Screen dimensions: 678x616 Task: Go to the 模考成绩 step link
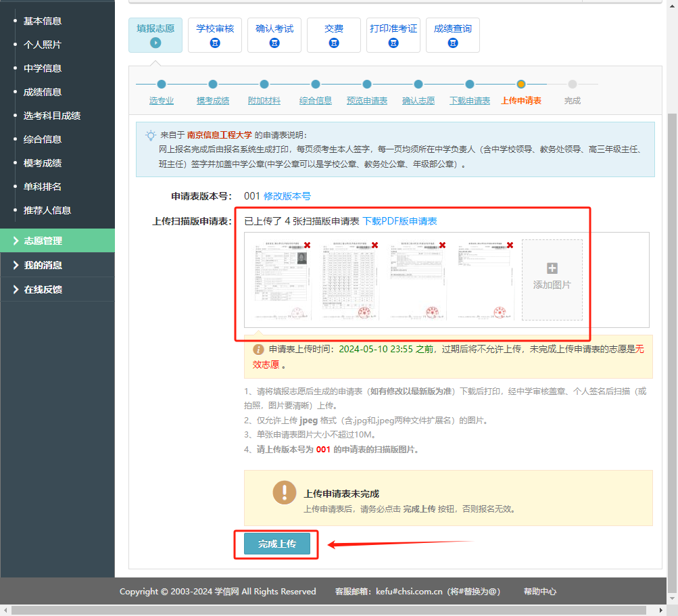click(x=213, y=100)
